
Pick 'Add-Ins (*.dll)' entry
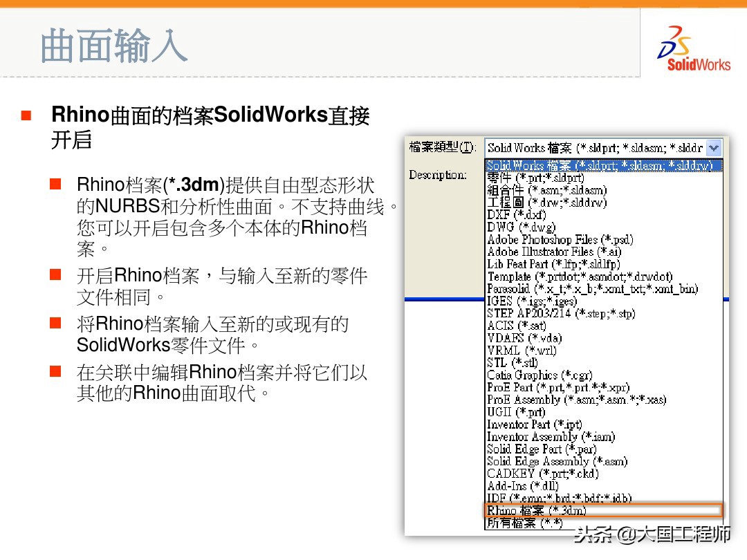pos(604,486)
